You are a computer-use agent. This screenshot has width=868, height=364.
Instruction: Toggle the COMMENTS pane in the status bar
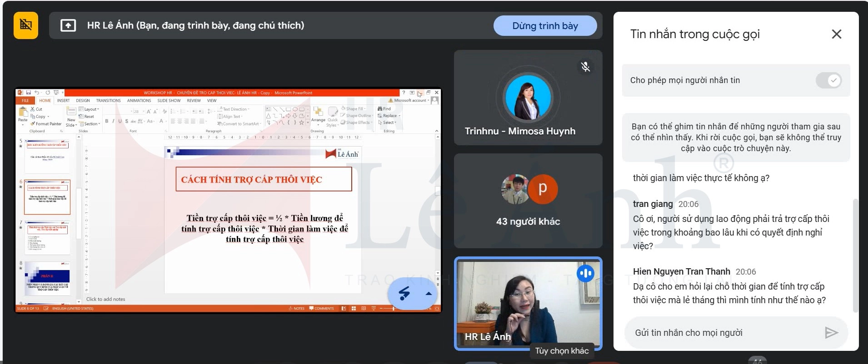point(321,309)
